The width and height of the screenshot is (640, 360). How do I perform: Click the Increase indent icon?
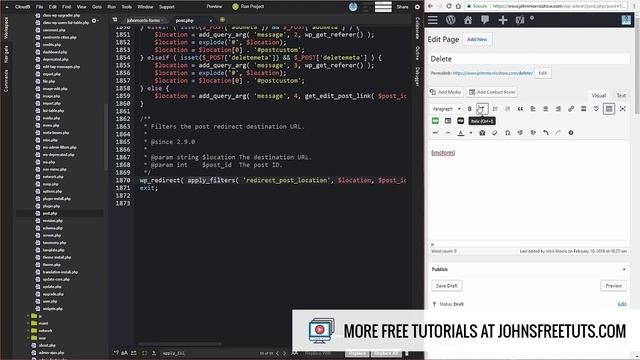pyautogui.click(x=533, y=133)
